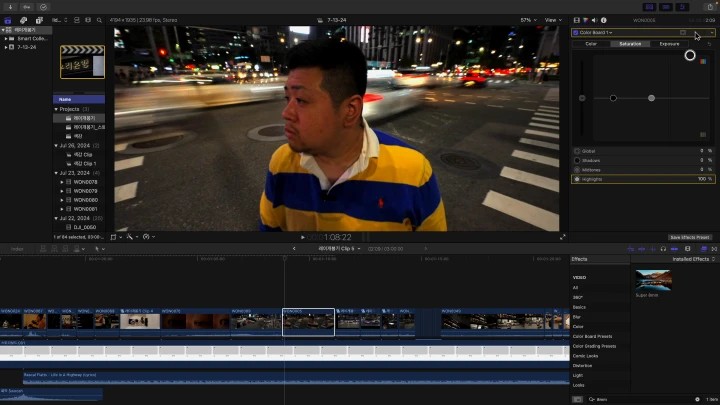720x405 pixels.
Task: Collapse the Jul 23, 2024 group
Action: pyautogui.click(x=56, y=173)
